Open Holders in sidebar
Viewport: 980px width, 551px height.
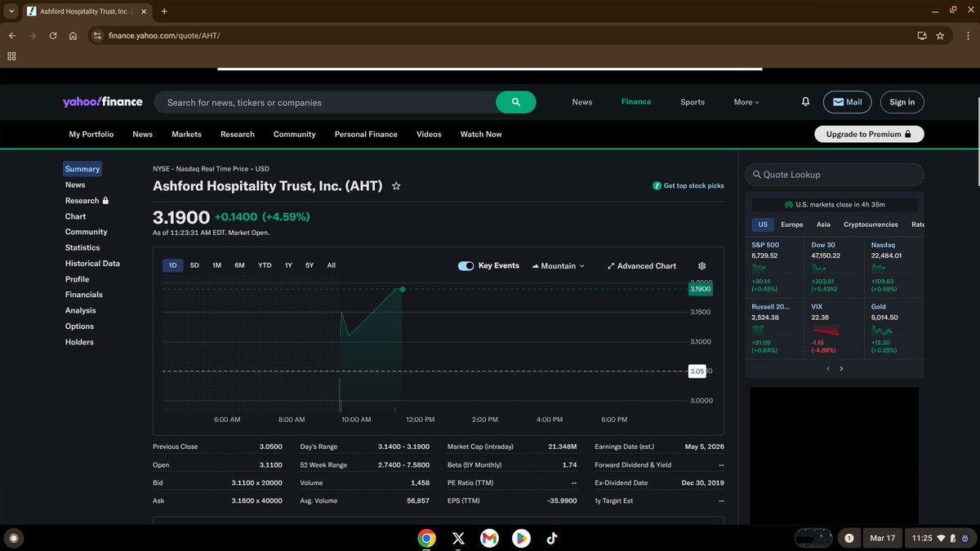click(79, 342)
